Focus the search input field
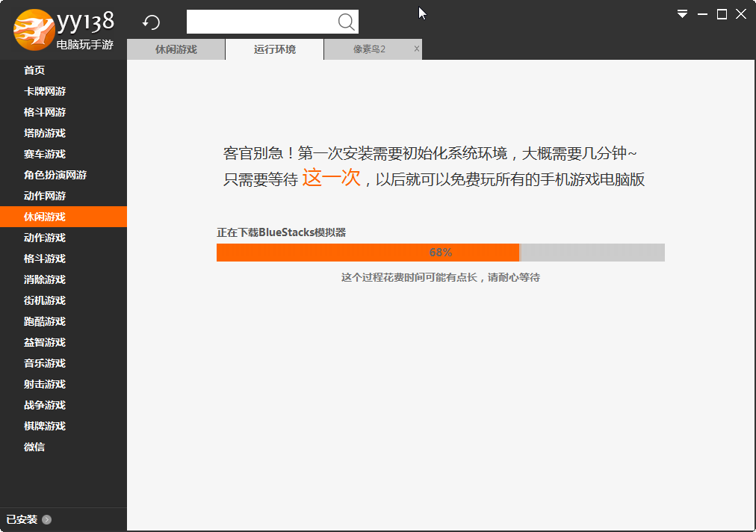 click(x=273, y=22)
